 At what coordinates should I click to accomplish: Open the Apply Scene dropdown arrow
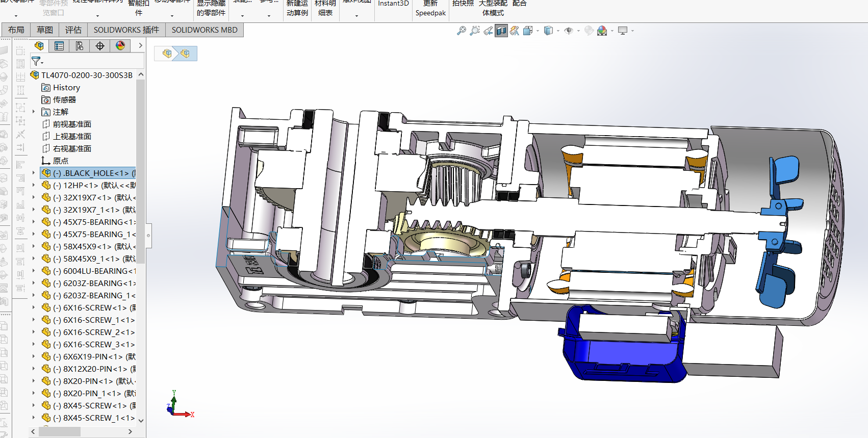click(612, 31)
